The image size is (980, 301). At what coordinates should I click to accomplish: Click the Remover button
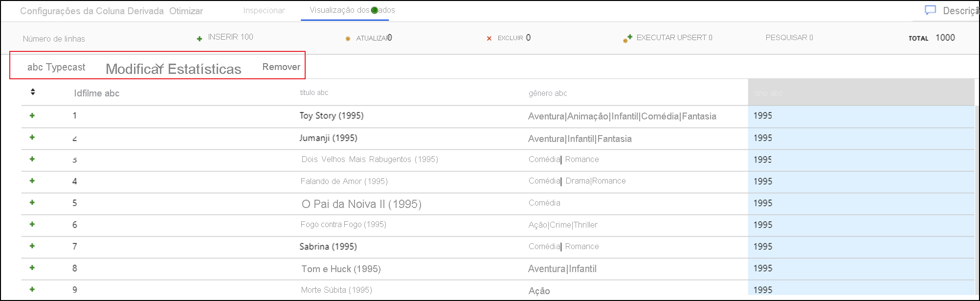click(281, 67)
